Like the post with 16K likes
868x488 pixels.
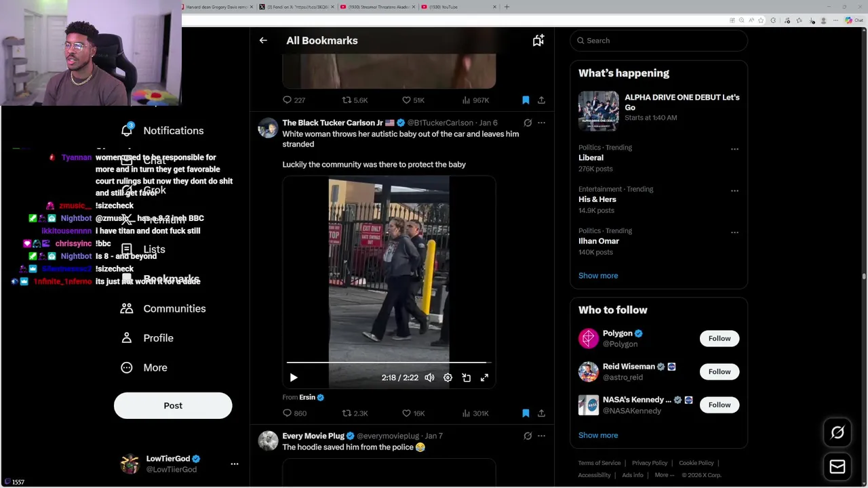[x=413, y=413]
